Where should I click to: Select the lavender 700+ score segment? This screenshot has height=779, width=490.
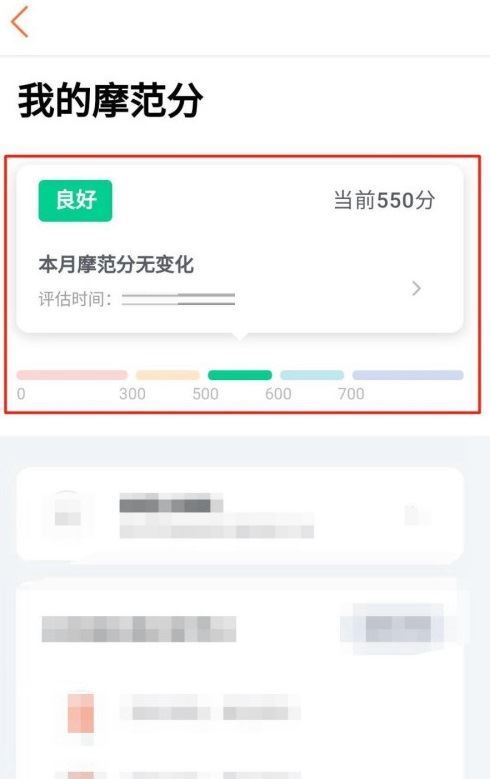click(408, 375)
